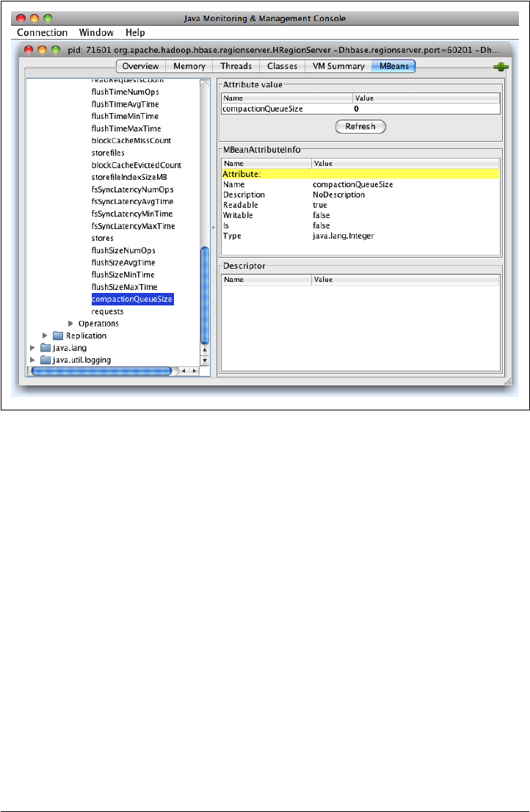Viewport: 530px width, 812px height.
Task: Select the highlighted compactionQueueSize tree item
Action: pyautogui.click(x=132, y=300)
